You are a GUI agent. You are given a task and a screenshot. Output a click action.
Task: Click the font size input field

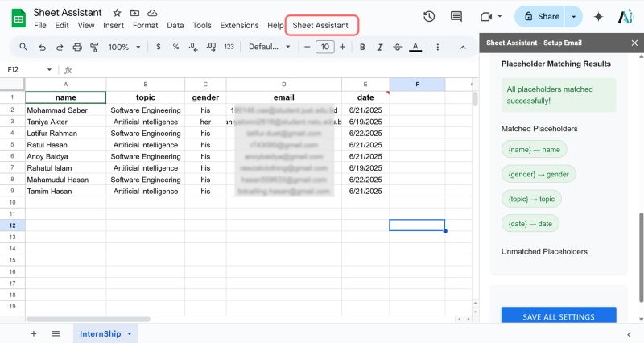pos(325,47)
